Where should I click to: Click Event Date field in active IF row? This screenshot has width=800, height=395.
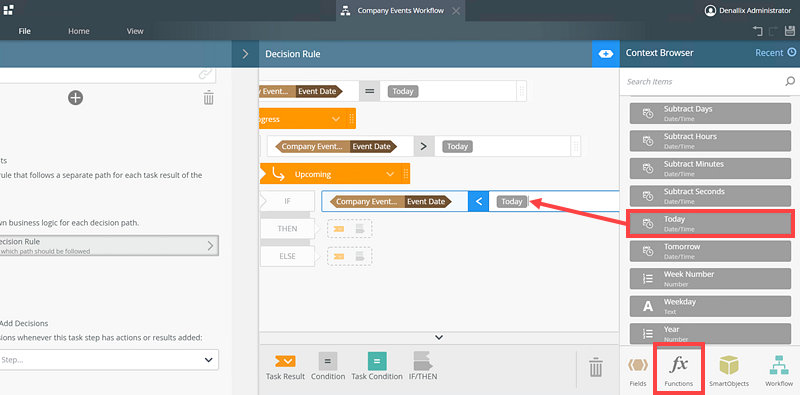point(428,202)
